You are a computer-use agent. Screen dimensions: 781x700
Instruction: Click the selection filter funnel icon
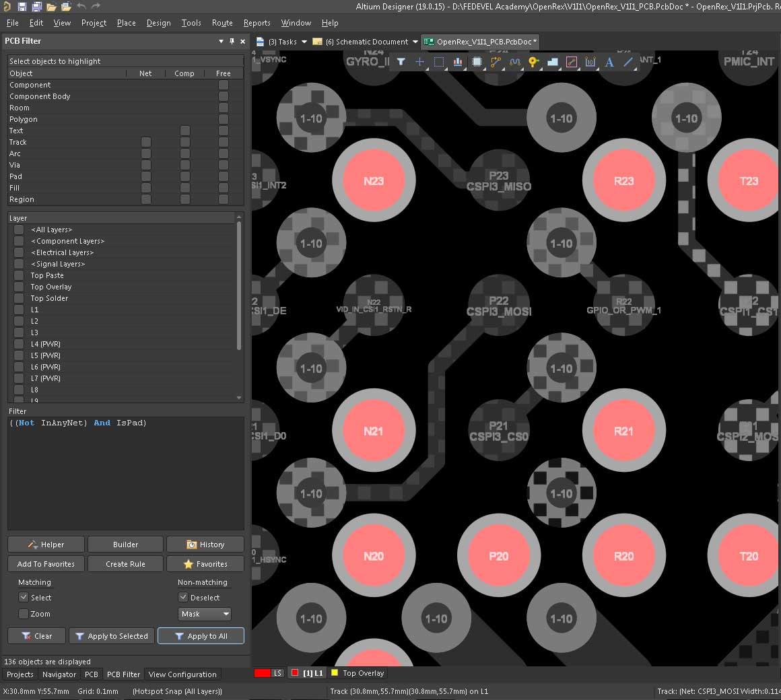pos(401,62)
